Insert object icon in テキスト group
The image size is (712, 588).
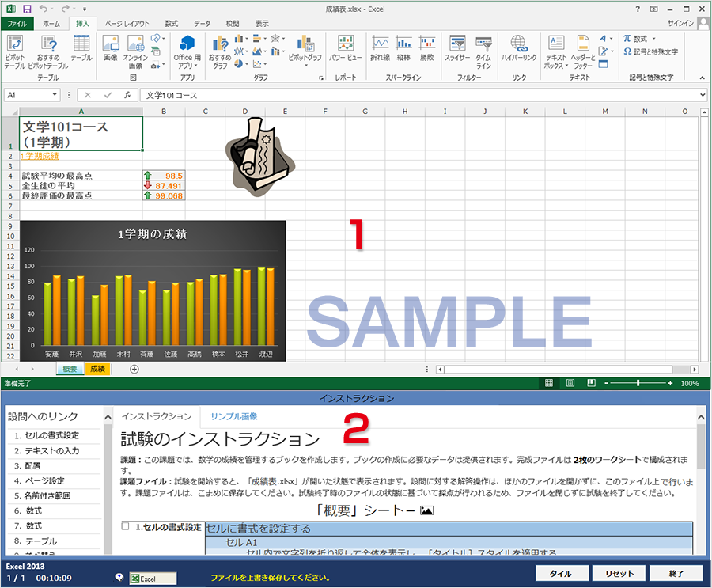pyautogui.click(x=603, y=64)
